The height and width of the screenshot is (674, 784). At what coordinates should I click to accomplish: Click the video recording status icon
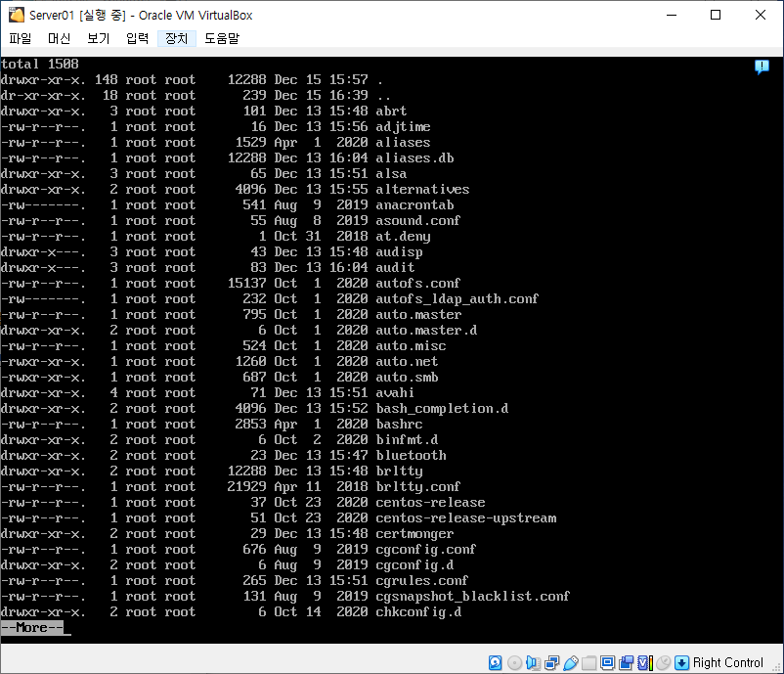pyautogui.click(x=626, y=663)
